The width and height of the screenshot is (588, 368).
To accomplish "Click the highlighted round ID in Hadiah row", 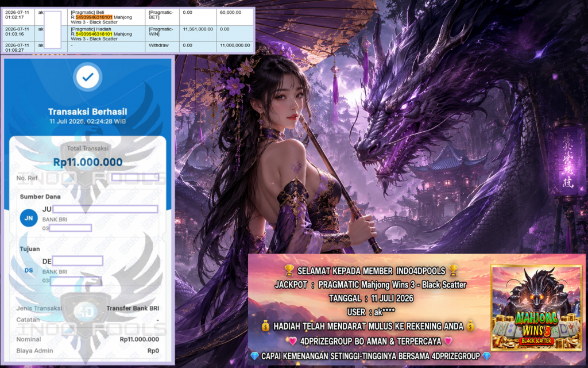I will tap(94, 34).
